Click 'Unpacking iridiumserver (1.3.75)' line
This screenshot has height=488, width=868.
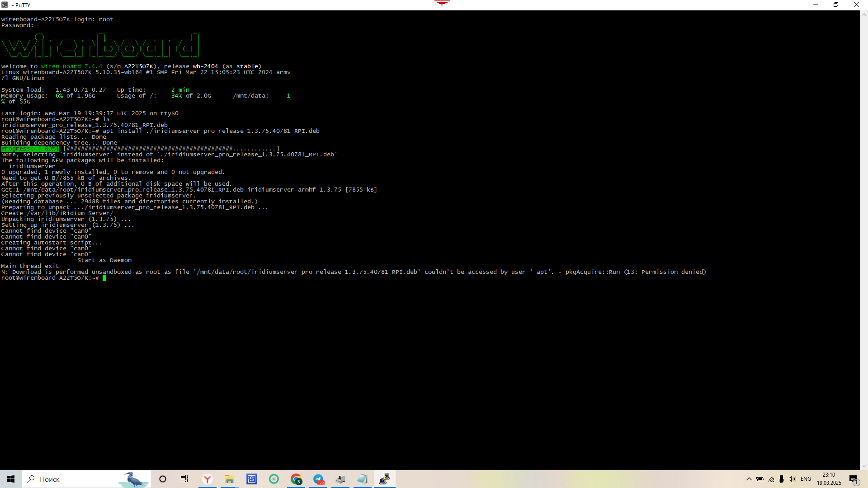pos(66,219)
